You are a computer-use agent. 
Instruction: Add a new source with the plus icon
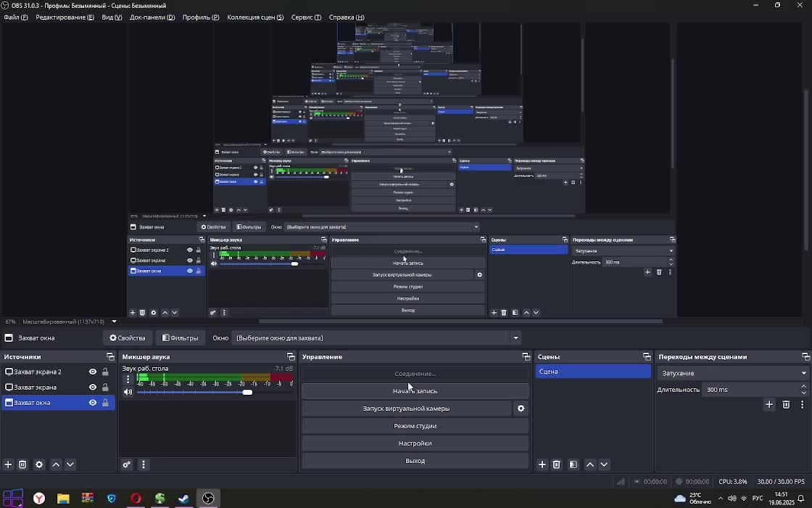(8, 464)
